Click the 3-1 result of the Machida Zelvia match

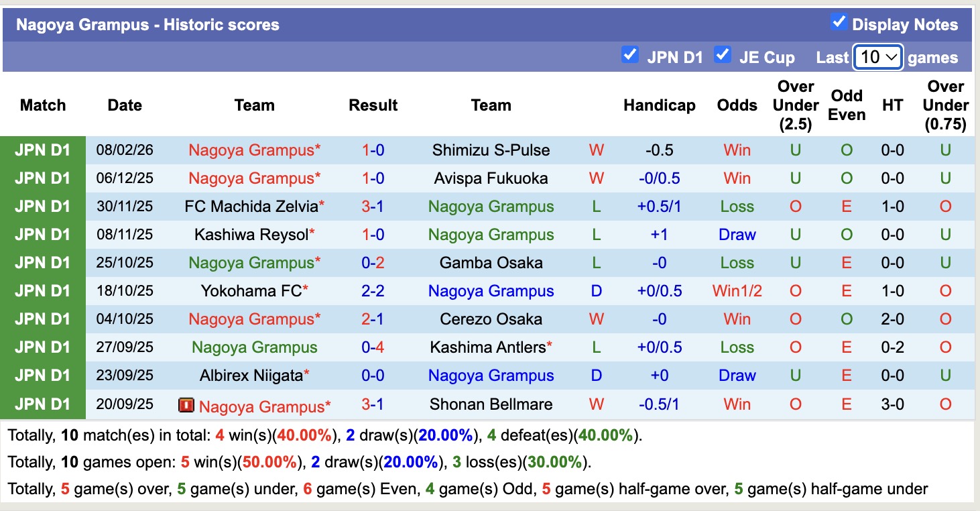click(373, 207)
